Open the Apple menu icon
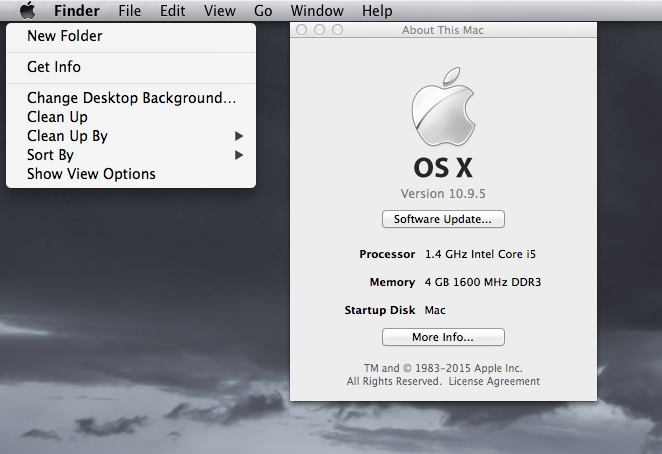662x454 pixels. click(x=28, y=10)
